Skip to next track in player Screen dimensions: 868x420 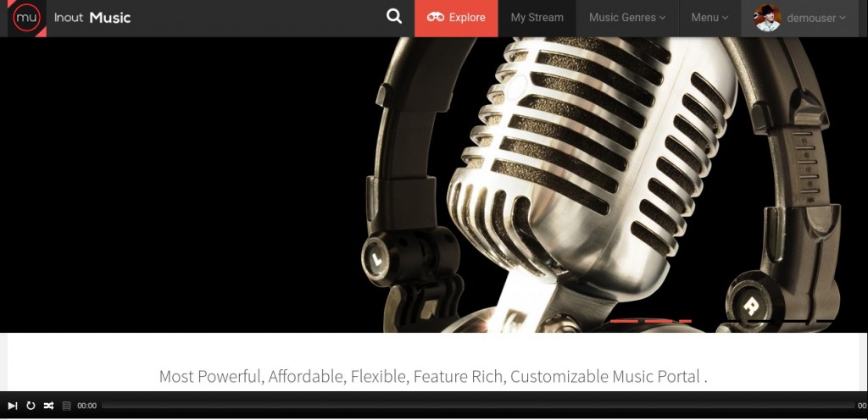click(12, 406)
